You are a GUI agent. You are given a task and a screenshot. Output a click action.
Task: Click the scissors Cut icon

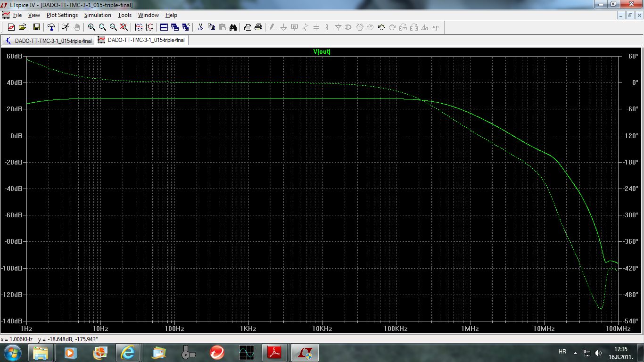200,27
